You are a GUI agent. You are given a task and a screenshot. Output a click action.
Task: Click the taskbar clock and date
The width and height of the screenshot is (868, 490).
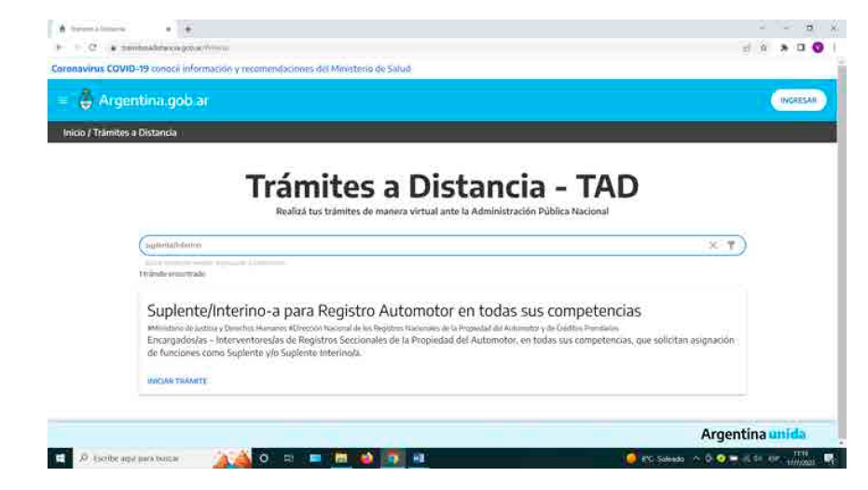pos(801,458)
